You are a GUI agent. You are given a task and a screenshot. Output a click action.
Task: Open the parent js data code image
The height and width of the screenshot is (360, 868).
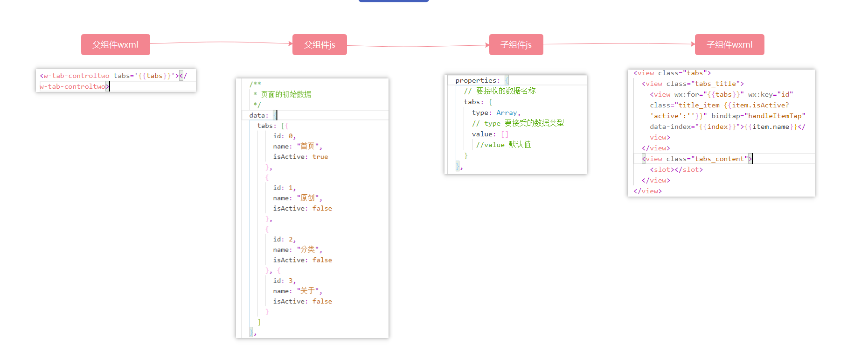pos(312,208)
